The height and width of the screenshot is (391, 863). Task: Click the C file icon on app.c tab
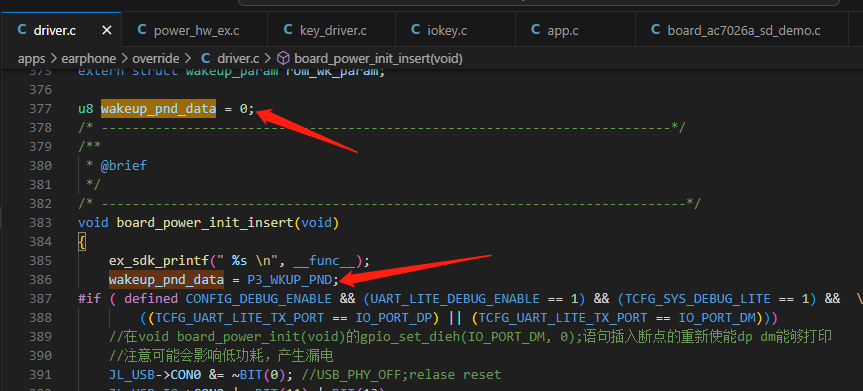[x=536, y=30]
